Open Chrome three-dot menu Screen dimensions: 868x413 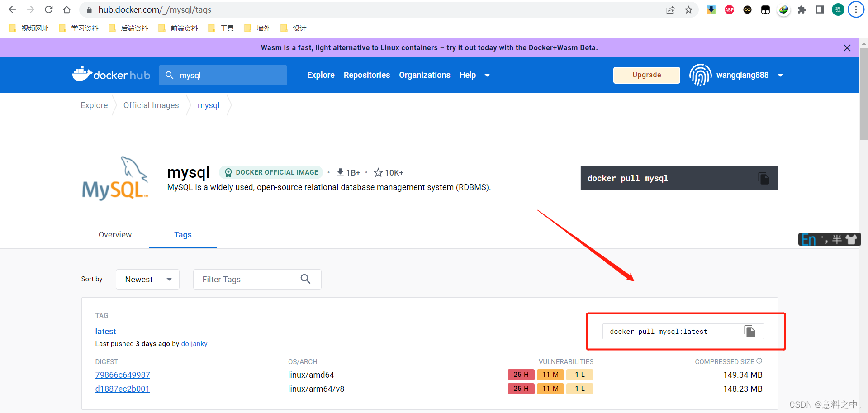coord(856,10)
